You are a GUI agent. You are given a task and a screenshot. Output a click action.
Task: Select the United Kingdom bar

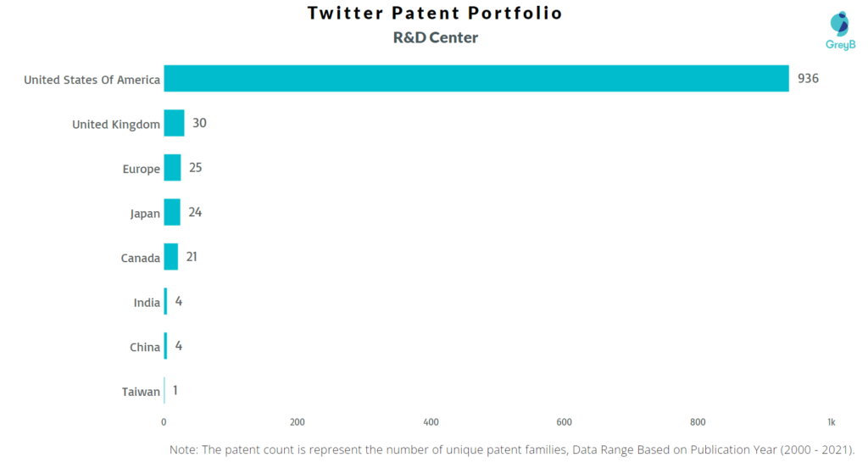tap(174, 123)
